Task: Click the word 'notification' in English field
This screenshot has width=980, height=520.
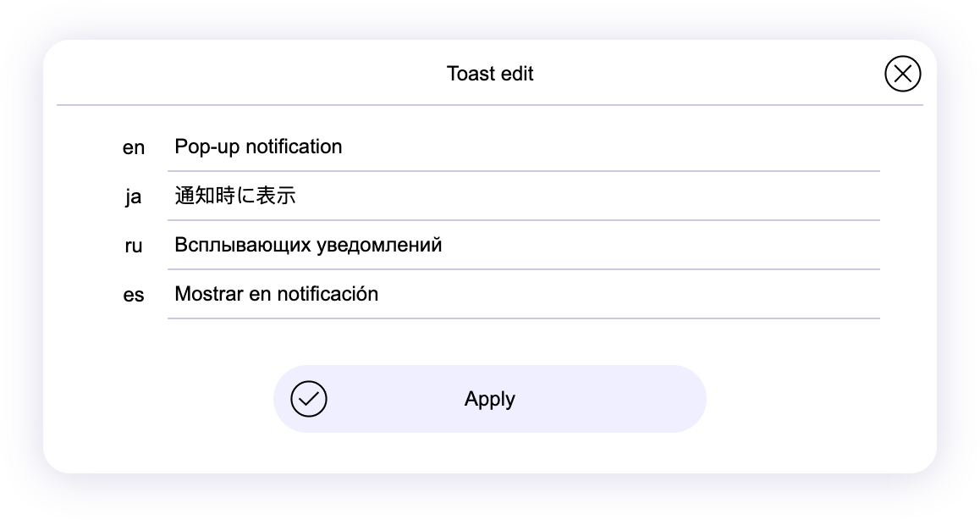Action: [294, 147]
